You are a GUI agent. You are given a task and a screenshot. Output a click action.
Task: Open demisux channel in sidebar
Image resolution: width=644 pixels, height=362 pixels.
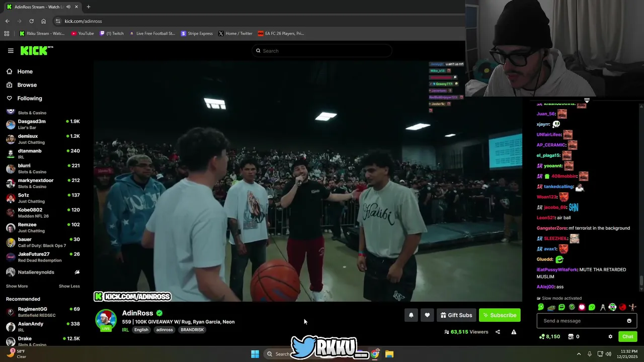click(x=43, y=139)
